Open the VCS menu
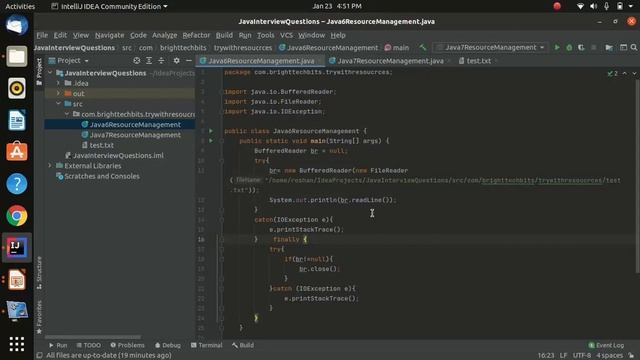The height and width of the screenshot is (360, 640). click(286, 36)
